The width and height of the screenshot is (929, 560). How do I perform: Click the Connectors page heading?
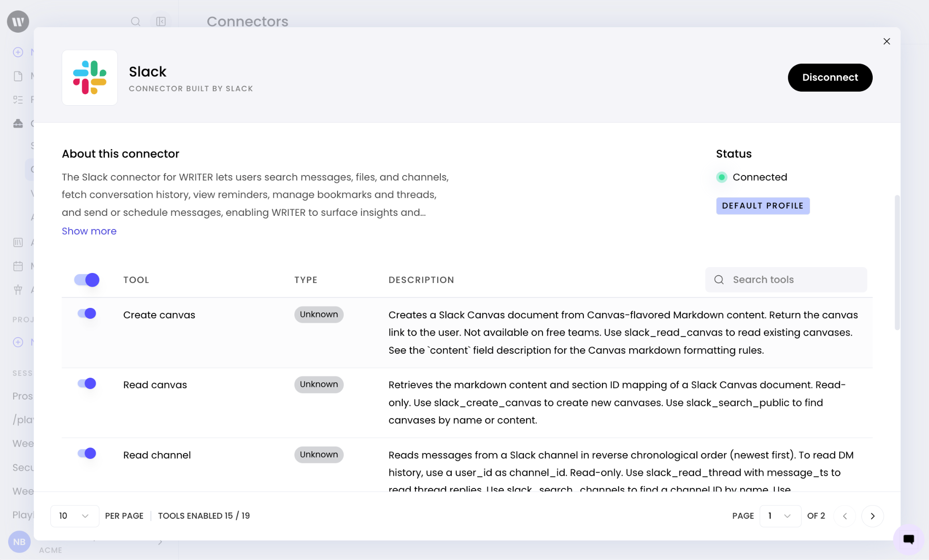[247, 21]
